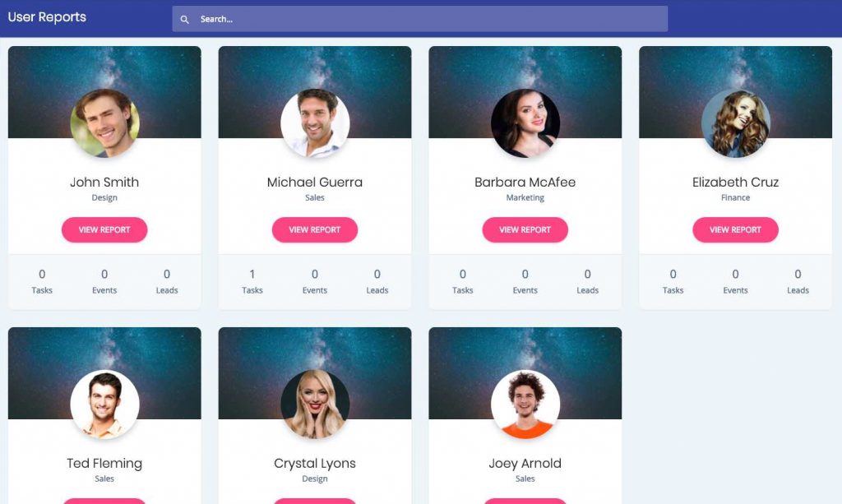
Task: Click the name Ted Fleming
Action: pyautogui.click(x=104, y=463)
